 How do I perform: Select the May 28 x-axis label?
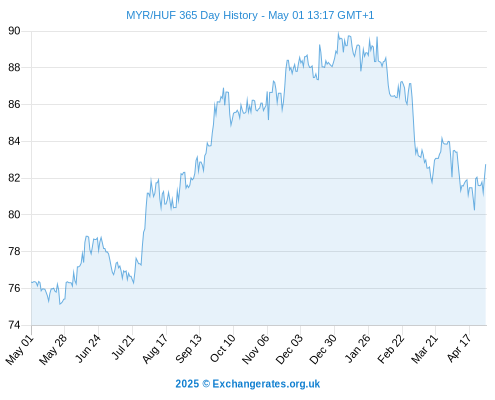tap(53, 349)
